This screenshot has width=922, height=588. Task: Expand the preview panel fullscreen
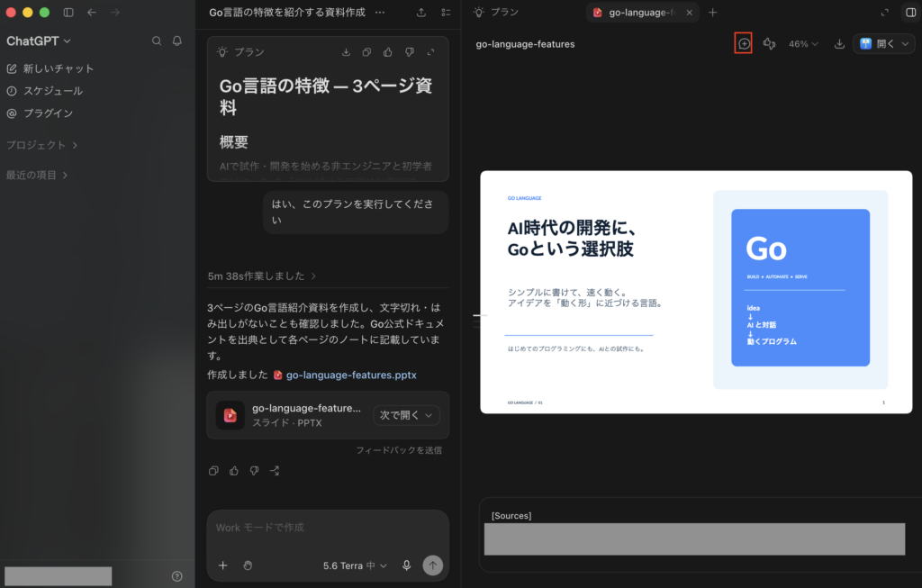pyautogui.click(x=884, y=13)
